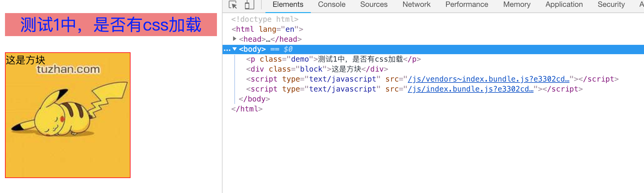Activate the inspect element picker icon
The image size is (644, 193).
pos(233,5)
